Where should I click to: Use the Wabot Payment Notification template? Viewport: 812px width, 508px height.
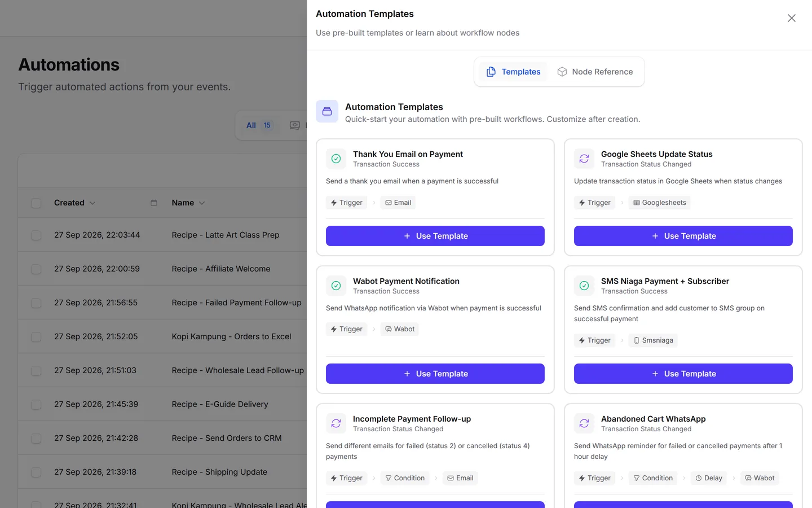[x=435, y=374]
